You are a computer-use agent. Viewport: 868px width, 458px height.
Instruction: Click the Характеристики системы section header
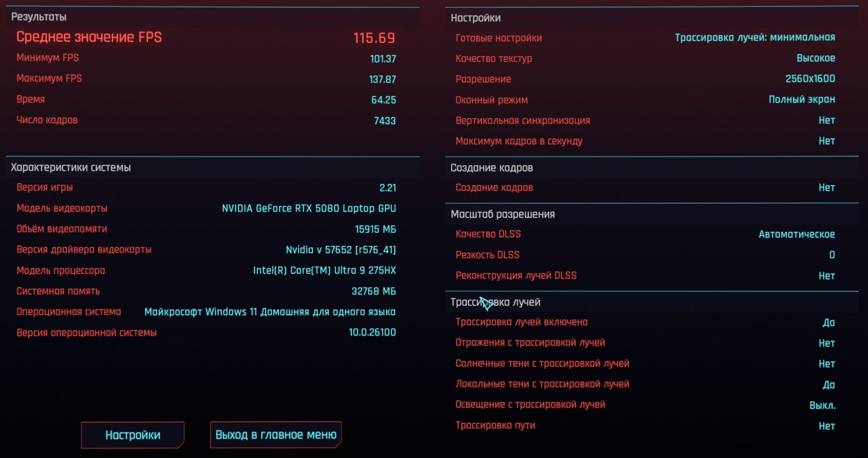point(71,168)
